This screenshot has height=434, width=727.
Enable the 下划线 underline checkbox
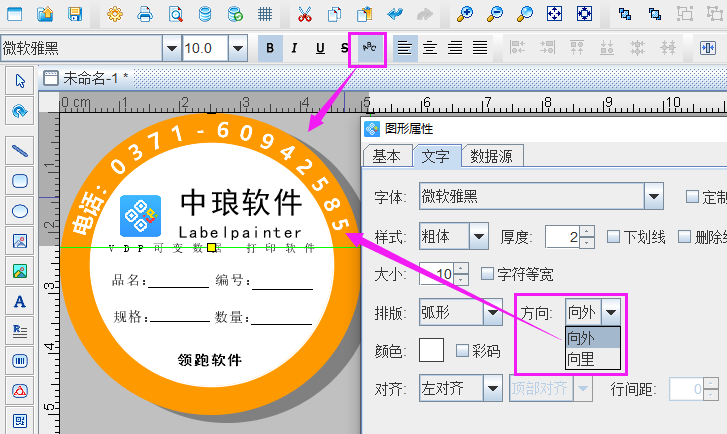[613, 237]
